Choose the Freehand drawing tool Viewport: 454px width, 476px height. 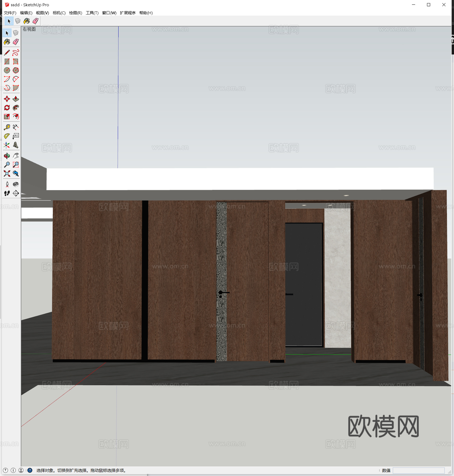pyautogui.click(x=16, y=53)
